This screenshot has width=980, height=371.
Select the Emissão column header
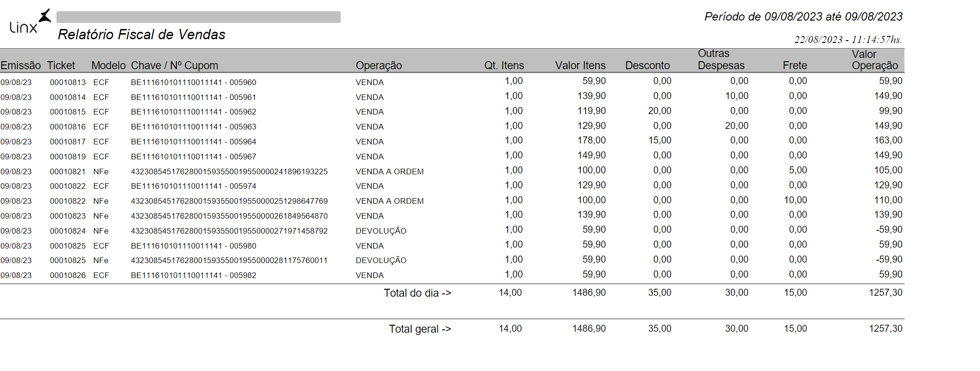pos(21,65)
